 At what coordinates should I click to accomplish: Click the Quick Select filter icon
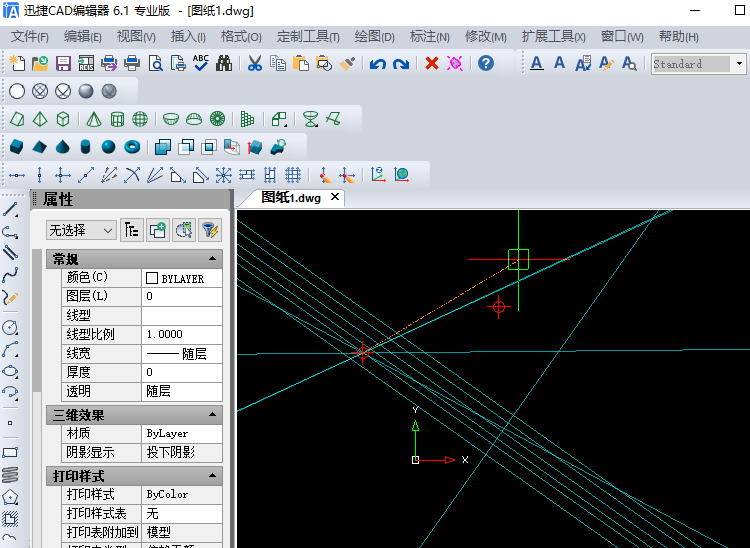[x=209, y=230]
